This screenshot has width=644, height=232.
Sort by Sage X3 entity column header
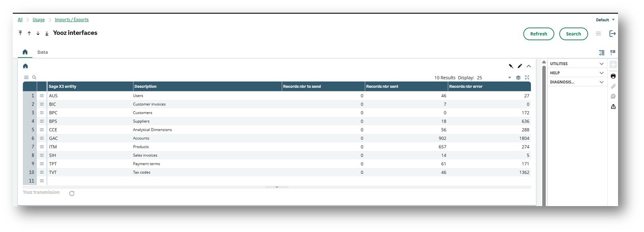(x=90, y=87)
